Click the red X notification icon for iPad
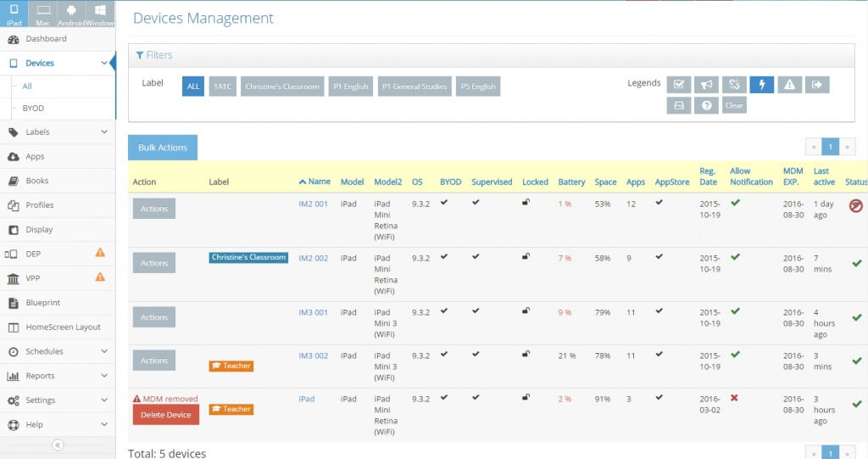This screenshot has width=868, height=459. (x=734, y=398)
